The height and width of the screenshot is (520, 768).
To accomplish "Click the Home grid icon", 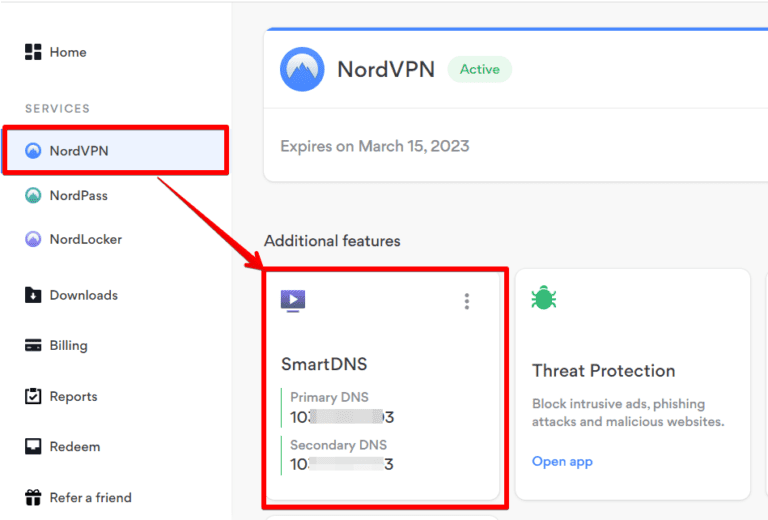I will pos(33,52).
